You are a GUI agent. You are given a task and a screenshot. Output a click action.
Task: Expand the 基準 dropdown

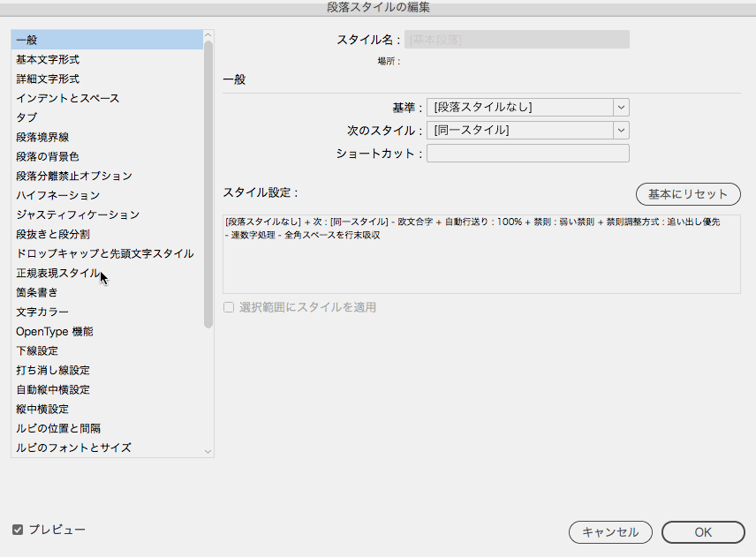[528, 107]
